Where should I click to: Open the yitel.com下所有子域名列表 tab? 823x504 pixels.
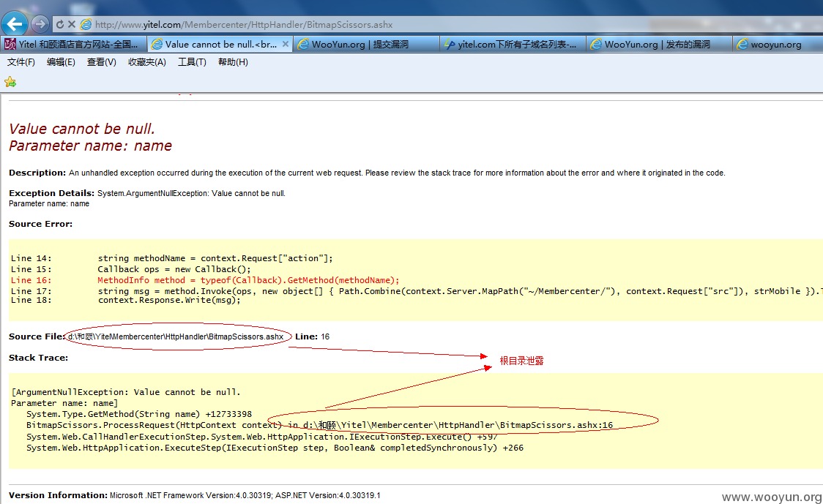pyautogui.click(x=513, y=44)
